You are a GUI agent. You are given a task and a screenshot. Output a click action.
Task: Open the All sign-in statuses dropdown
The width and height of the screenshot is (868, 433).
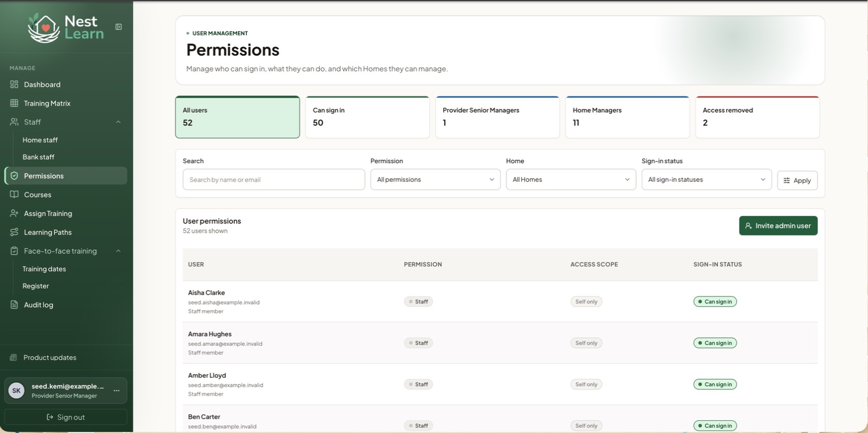[x=706, y=180]
